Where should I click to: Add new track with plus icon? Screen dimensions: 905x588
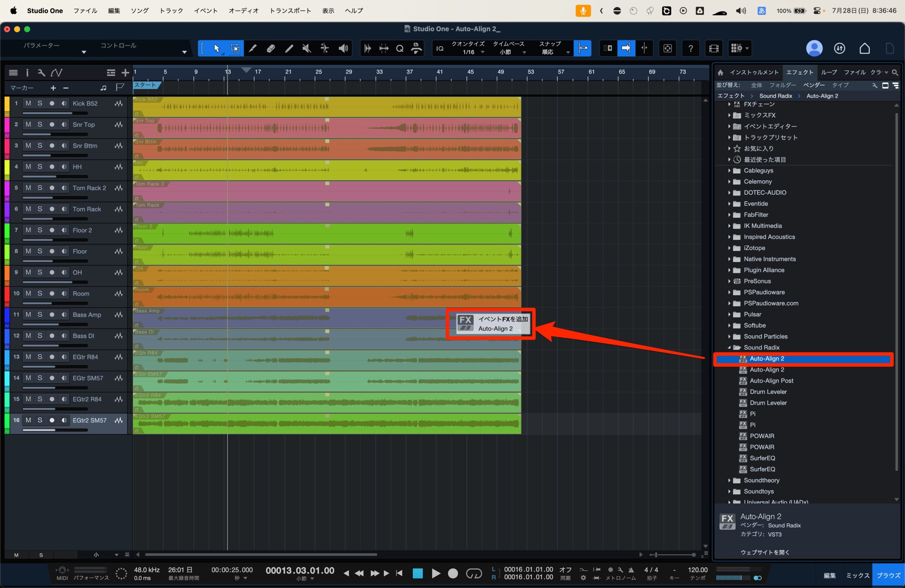pyautogui.click(x=125, y=72)
